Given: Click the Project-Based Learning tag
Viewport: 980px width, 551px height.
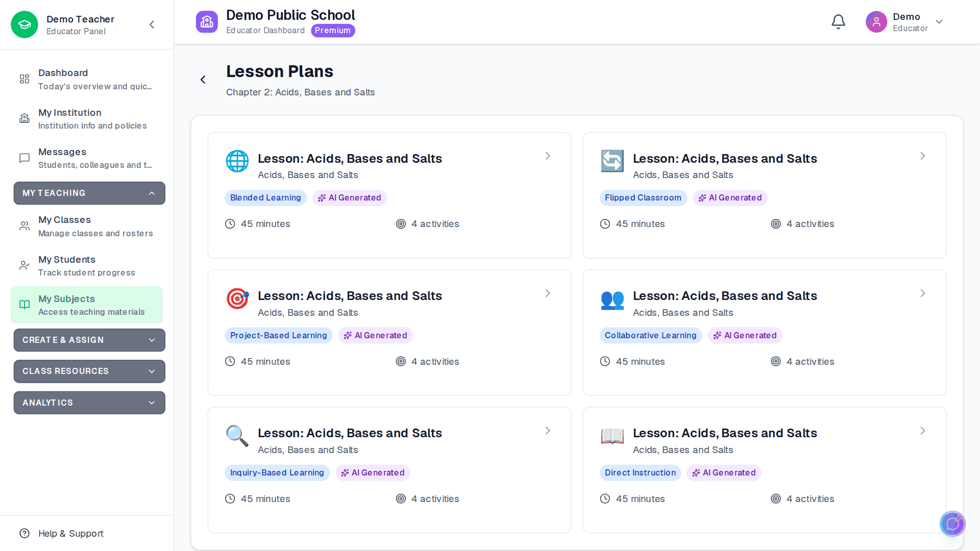Looking at the screenshot, I should (x=278, y=335).
